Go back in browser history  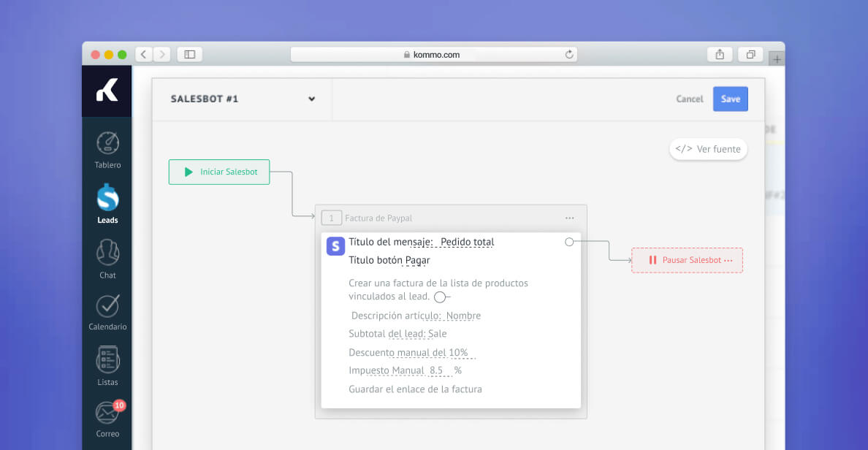pos(144,54)
